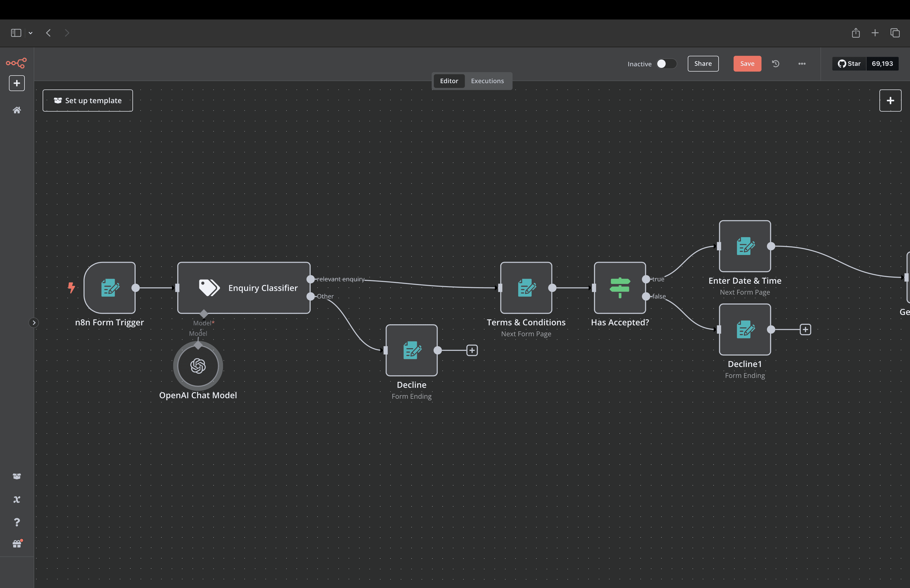Switch to the Executions tab
910x588 pixels.
[487, 81]
